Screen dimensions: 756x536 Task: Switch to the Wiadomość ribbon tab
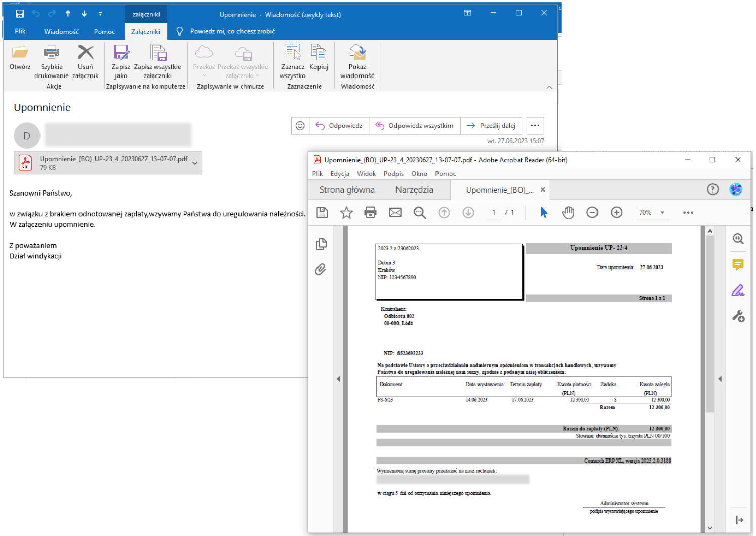click(x=61, y=31)
